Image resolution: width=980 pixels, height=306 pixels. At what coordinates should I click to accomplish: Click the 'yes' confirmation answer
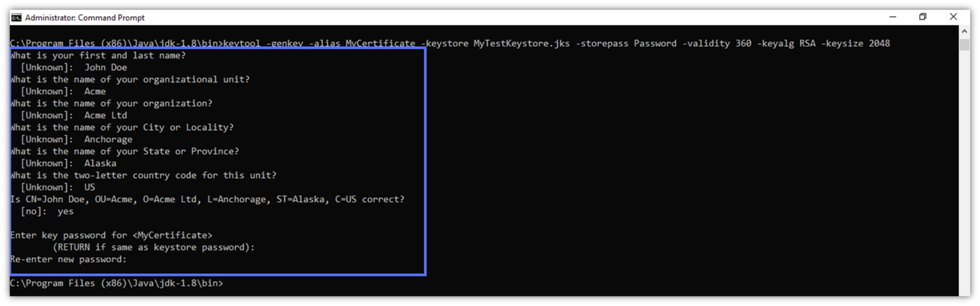coord(65,212)
